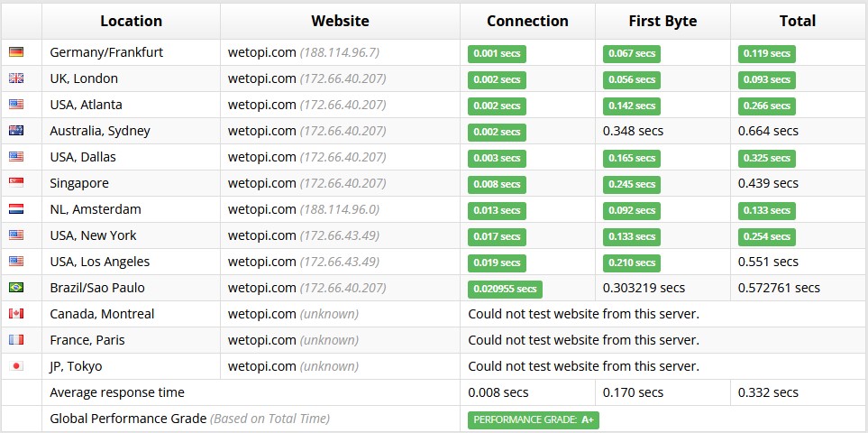Click the Netherlands flag icon
Screen dimensions: 868x433
tap(16, 208)
